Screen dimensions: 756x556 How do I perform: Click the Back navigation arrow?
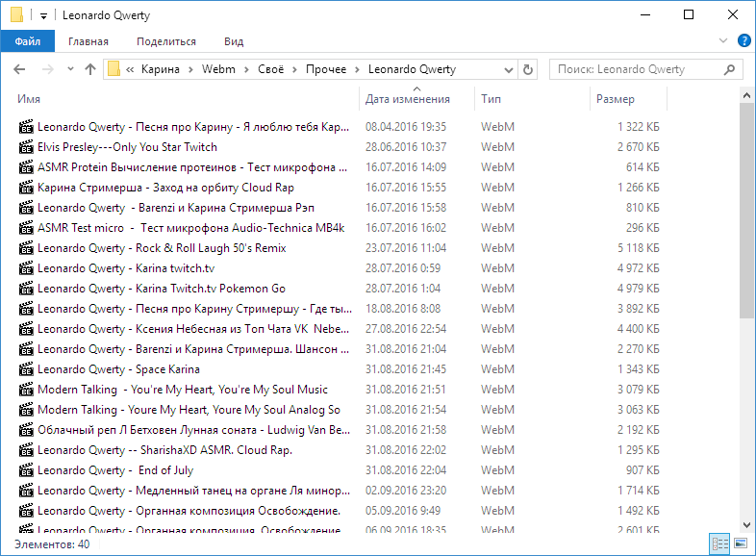(x=19, y=69)
